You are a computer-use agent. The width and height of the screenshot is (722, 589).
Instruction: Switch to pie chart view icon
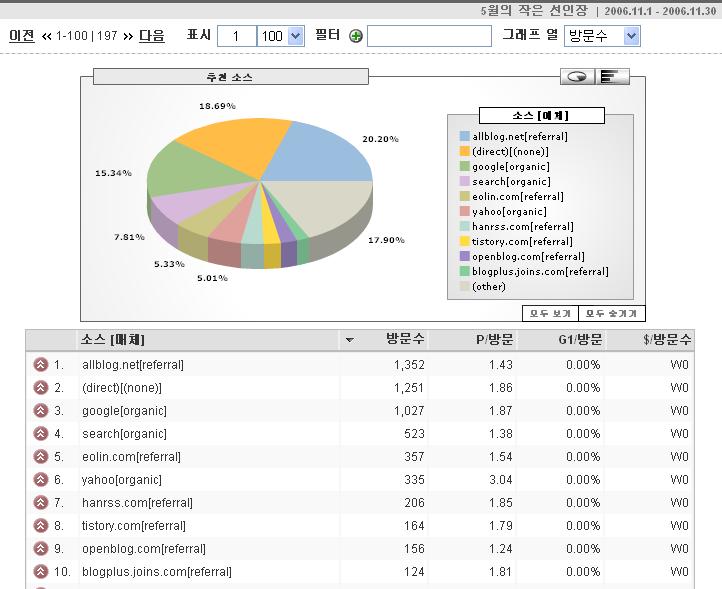tap(577, 76)
